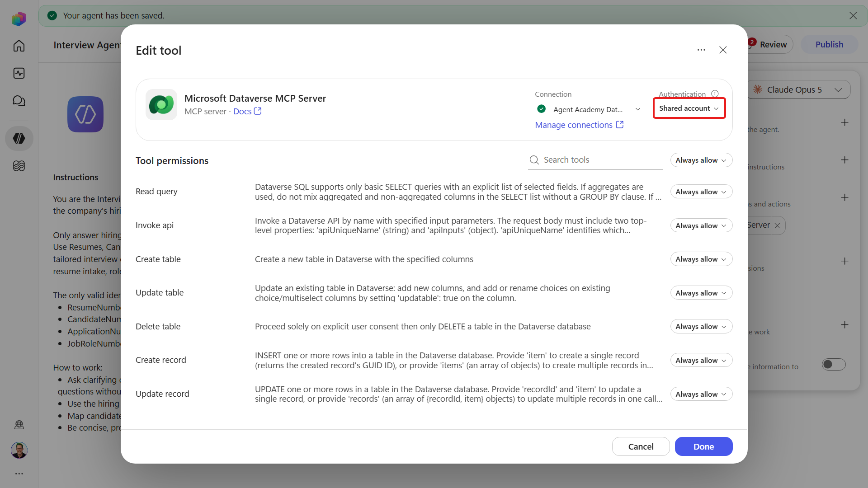Focus the Search tools field
Screen dimensions: 868x488
(595, 160)
